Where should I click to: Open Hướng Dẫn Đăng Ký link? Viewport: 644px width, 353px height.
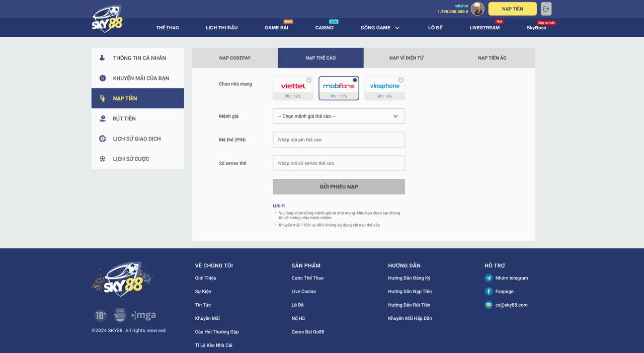tap(409, 278)
